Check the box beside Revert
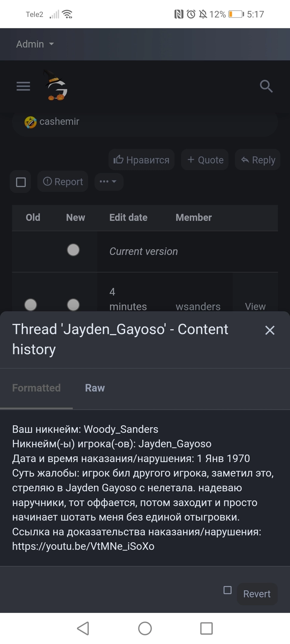The width and height of the screenshot is (290, 644). point(227,590)
